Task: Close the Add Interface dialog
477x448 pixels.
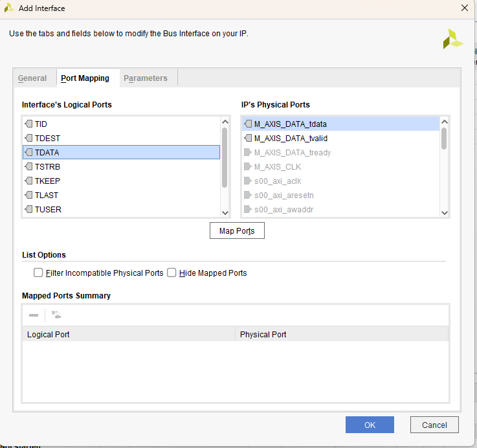Action: (x=465, y=8)
